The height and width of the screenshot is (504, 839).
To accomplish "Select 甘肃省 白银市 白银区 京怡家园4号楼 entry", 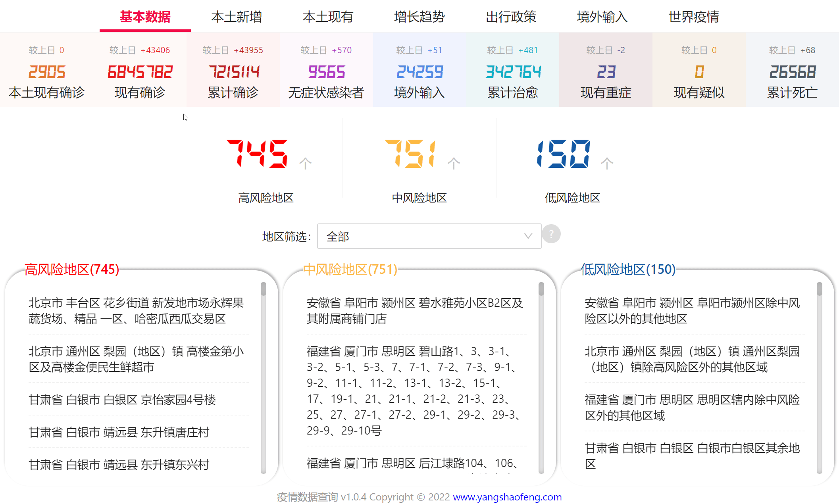I will [122, 400].
